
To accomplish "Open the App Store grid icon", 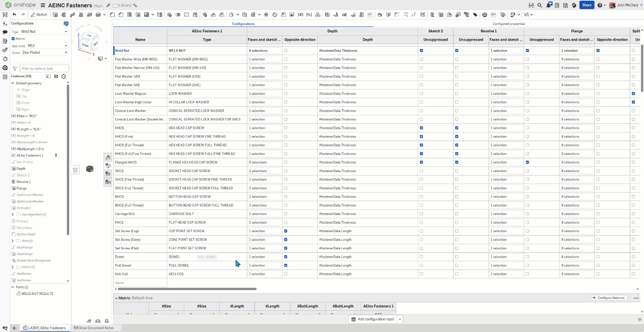I will [x=565, y=5].
